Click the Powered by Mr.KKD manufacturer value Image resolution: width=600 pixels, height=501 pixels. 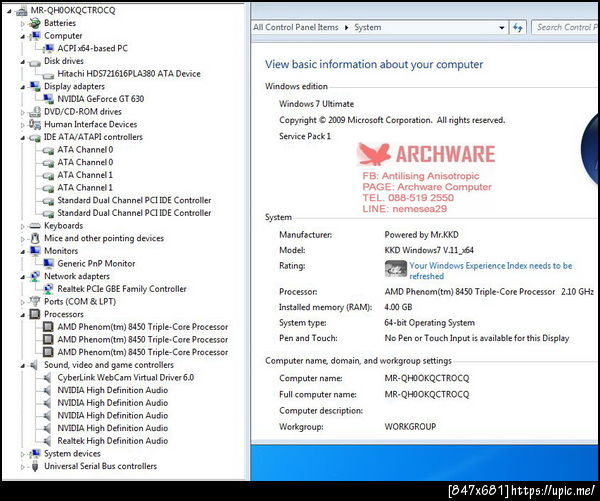(x=421, y=235)
